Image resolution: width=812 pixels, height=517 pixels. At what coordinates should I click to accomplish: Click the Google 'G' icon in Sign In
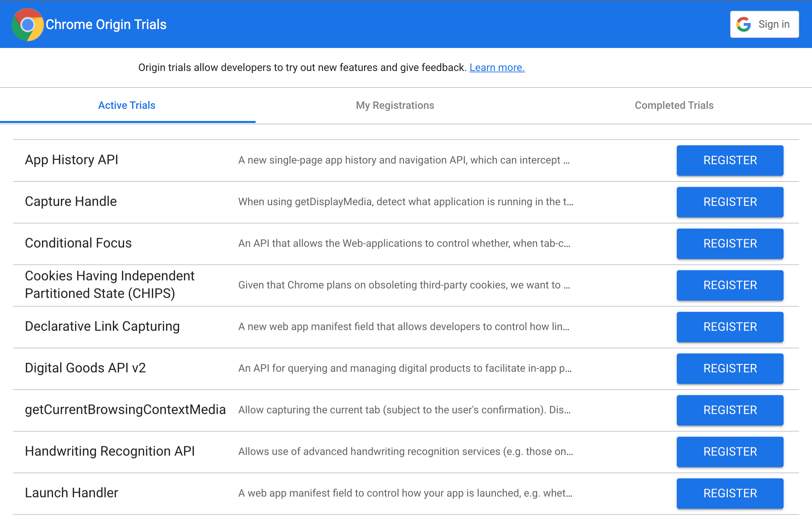pyautogui.click(x=744, y=24)
